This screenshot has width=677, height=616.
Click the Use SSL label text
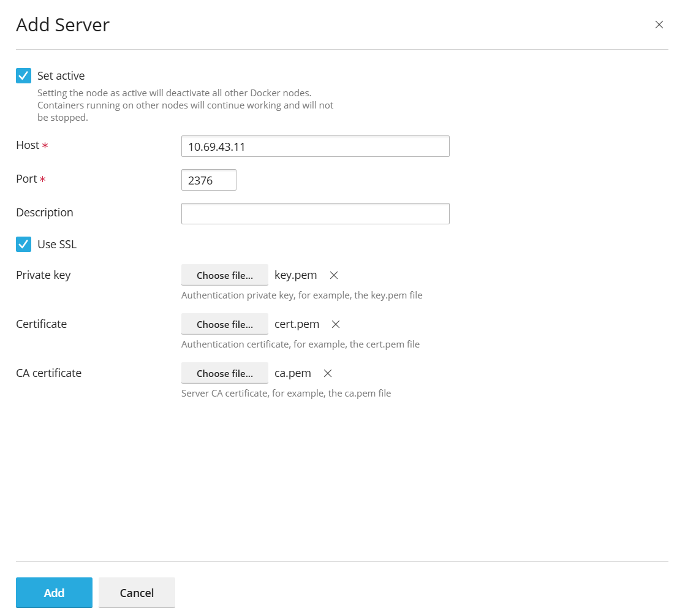point(56,244)
